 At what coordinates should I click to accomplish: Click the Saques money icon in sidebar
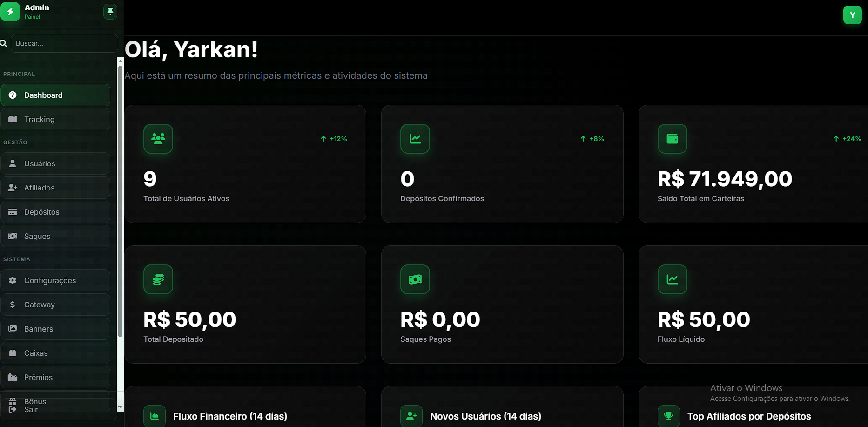tap(13, 236)
